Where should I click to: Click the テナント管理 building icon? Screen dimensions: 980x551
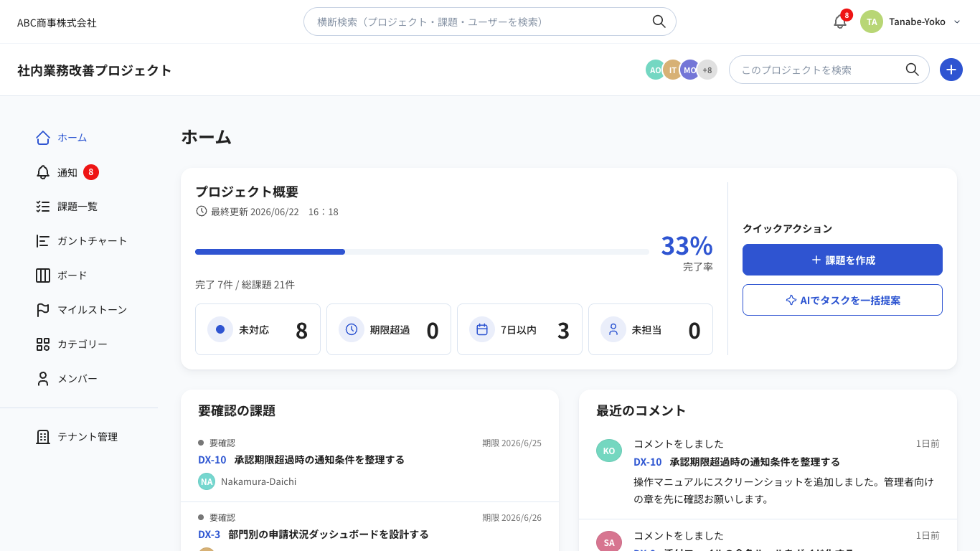43,437
